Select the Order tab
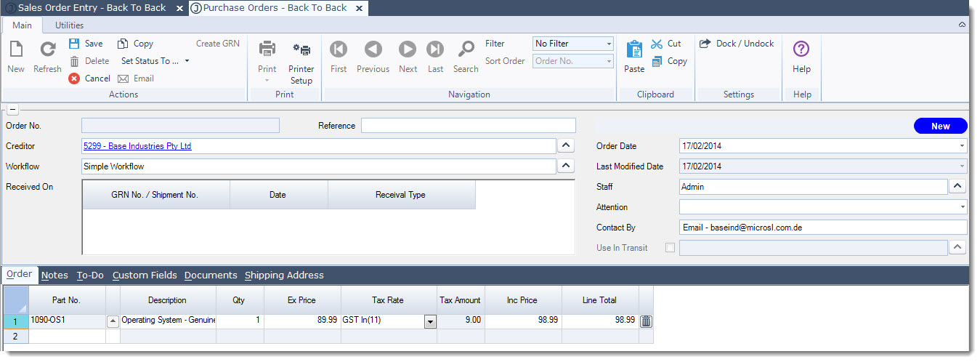The width and height of the screenshot is (980, 362). click(20, 275)
